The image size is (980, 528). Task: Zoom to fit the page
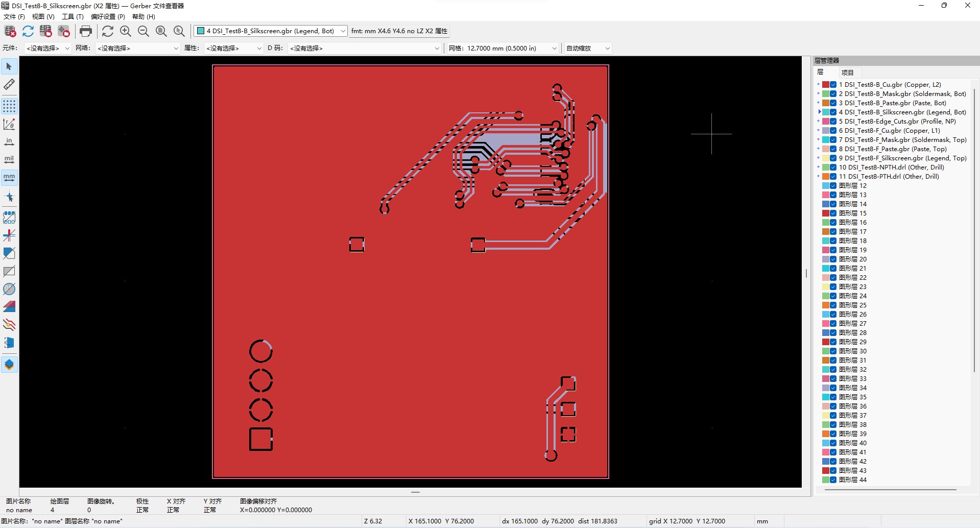[x=161, y=31]
